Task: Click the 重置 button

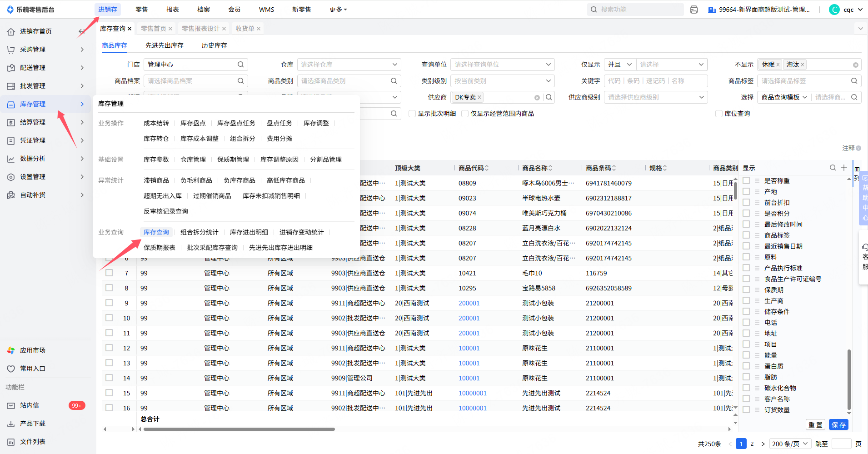Action: (x=815, y=424)
